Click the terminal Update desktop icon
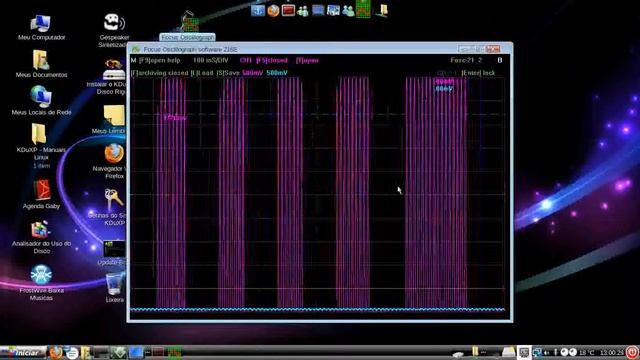 click(114, 248)
